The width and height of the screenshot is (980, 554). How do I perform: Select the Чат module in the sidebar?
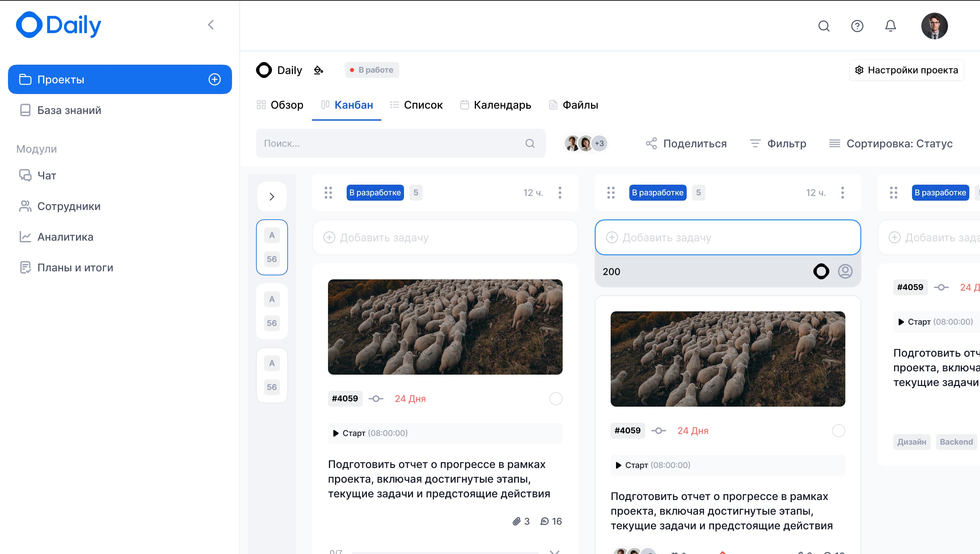(46, 175)
